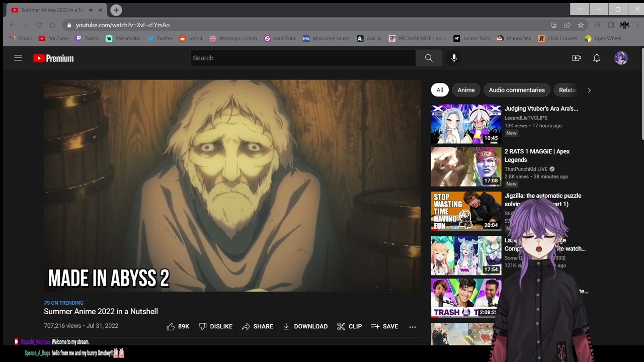This screenshot has width=644, height=362.
Task: Click the YouTube Search field
Action: click(x=303, y=58)
